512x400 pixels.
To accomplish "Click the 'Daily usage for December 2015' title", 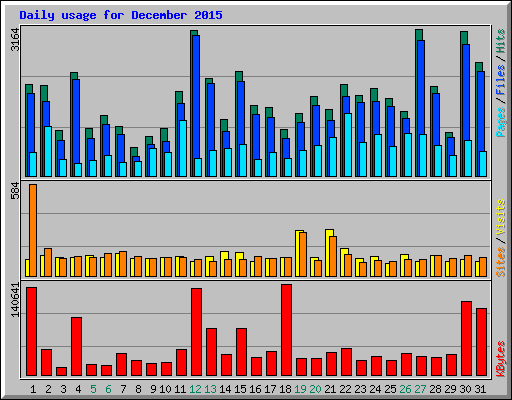I will coord(121,15).
